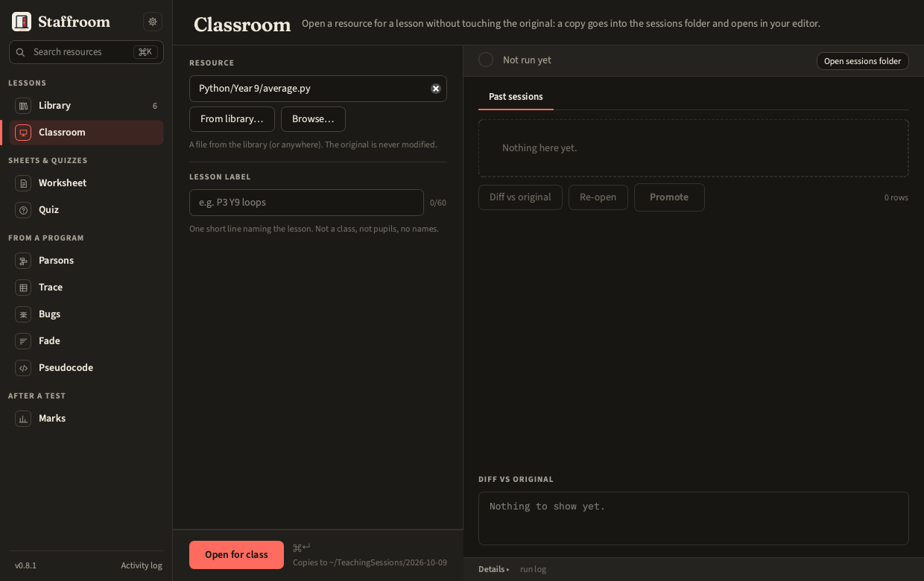924x581 pixels.
Task: Click the Parsons blocks icon
Action: 23,261
